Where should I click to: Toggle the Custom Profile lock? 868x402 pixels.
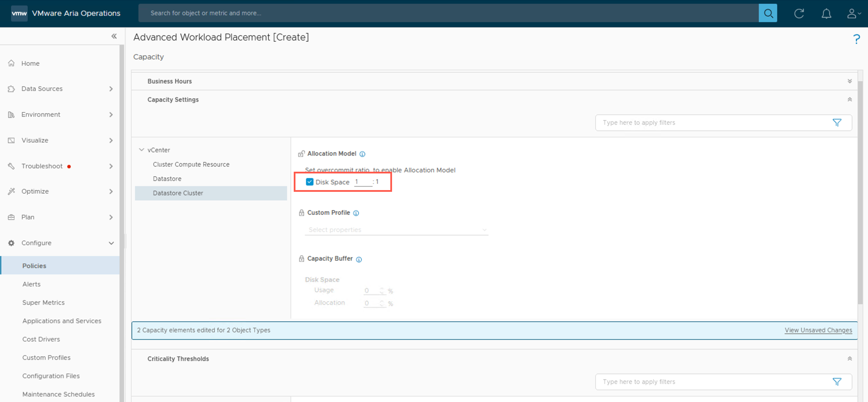pos(301,213)
